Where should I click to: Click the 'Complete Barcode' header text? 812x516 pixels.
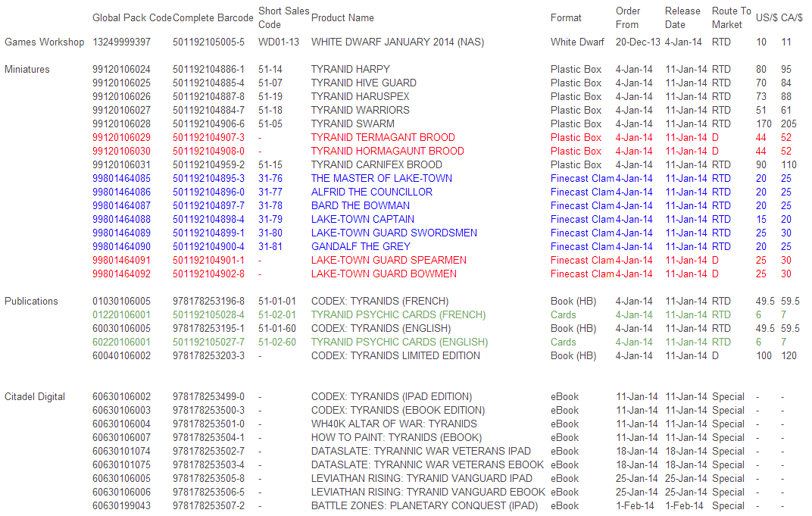213,17
